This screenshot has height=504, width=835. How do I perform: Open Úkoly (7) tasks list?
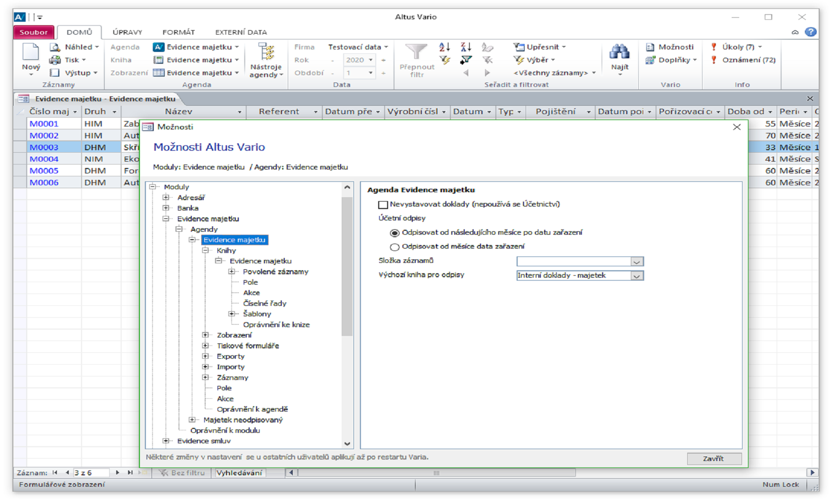click(736, 47)
